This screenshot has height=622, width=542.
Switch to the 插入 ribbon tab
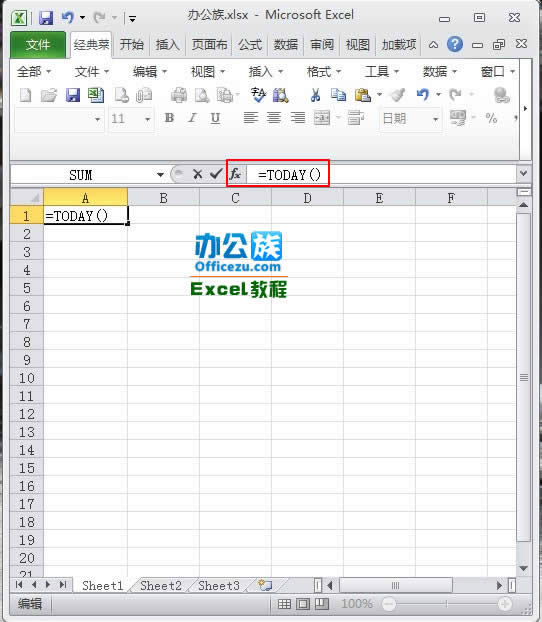coord(167,44)
